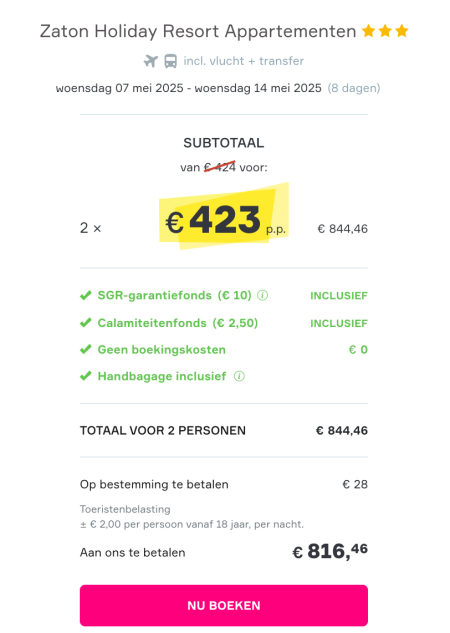Image resolution: width=450 pixels, height=633 pixels.
Task: Click the crossed-out €424 old price
Action: click(220, 167)
